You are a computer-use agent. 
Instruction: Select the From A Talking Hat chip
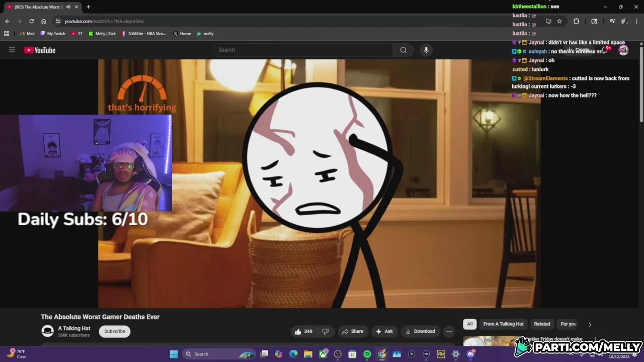click(503, 324)
